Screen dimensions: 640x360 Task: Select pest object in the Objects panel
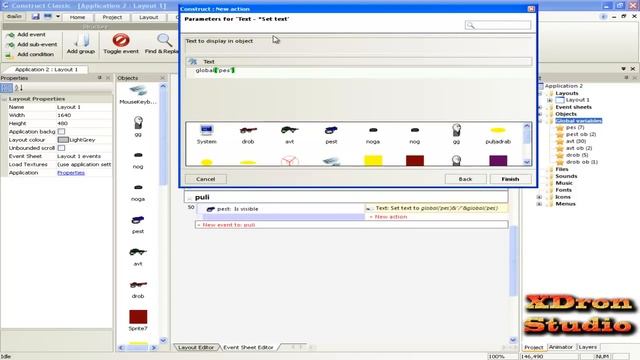(x=138, y=224)
